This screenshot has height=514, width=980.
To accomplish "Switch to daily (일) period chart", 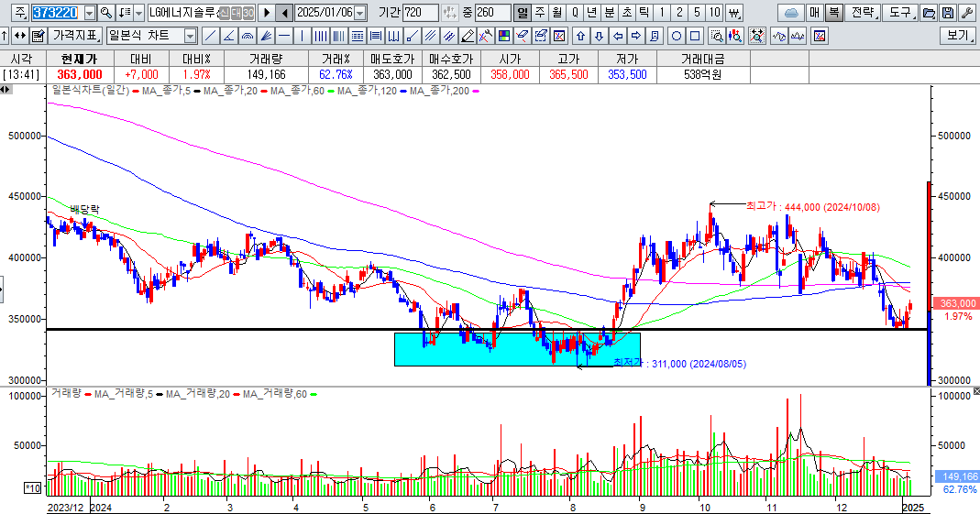I will tap(522, 13).
